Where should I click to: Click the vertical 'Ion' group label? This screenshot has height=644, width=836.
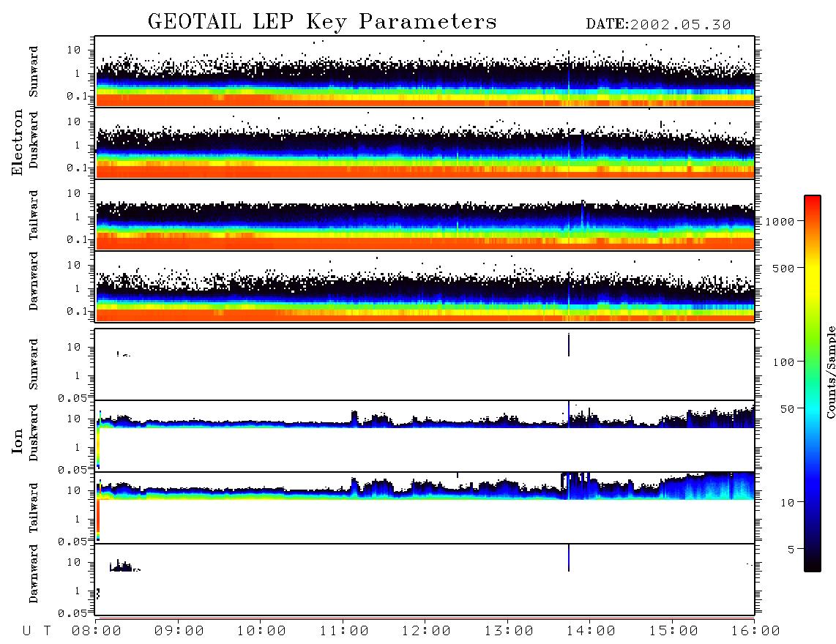[18, 441]
